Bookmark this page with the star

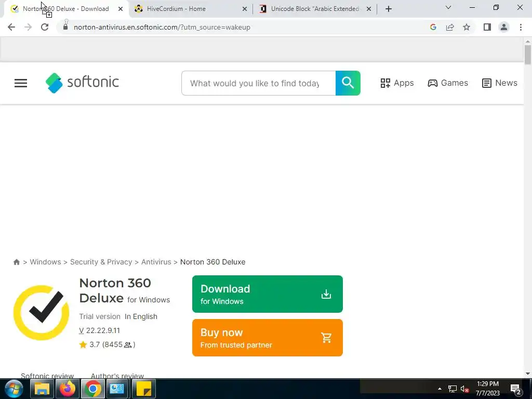tap(467, 27)
